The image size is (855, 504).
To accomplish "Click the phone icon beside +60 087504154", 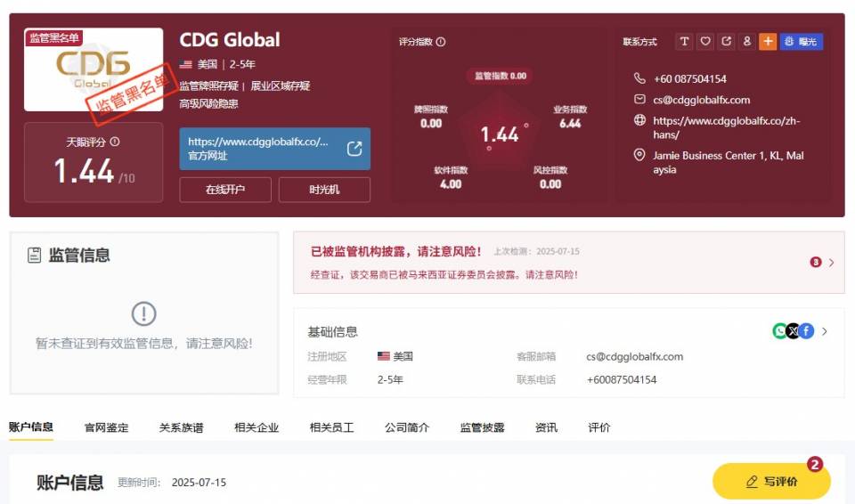I will (639, 78).
